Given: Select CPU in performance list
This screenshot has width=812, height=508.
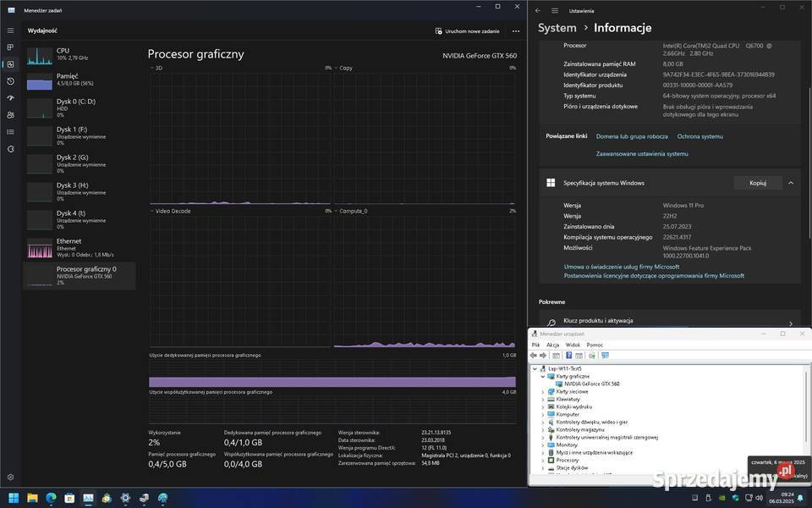Looking at the screenshot, I should click(x=80, y=54).
